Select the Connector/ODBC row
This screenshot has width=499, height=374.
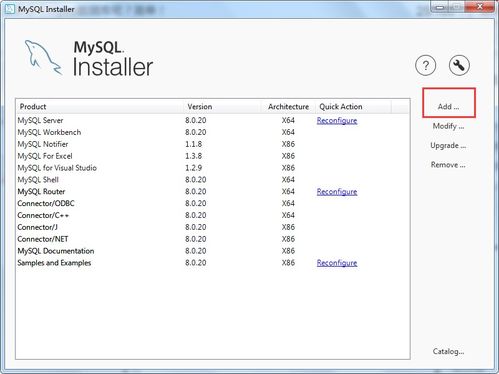[212, 203]
